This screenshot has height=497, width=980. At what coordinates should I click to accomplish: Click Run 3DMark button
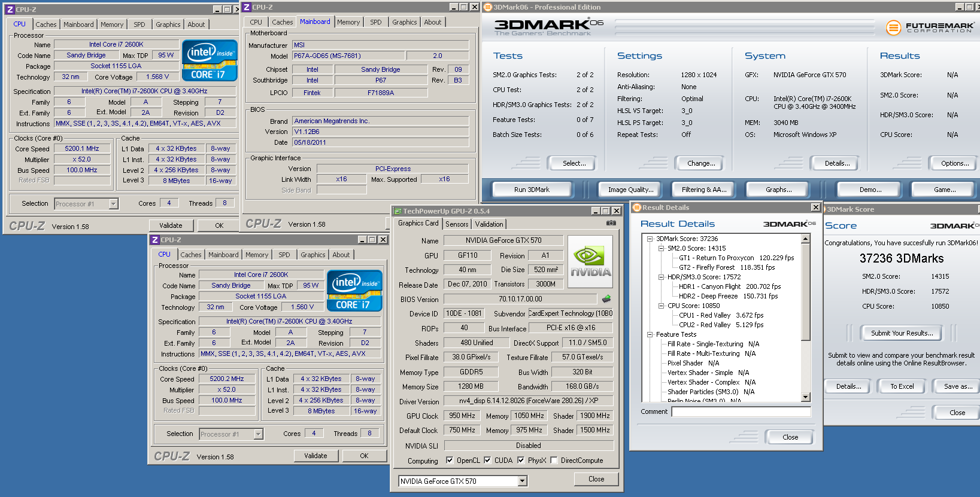(532, 190)
